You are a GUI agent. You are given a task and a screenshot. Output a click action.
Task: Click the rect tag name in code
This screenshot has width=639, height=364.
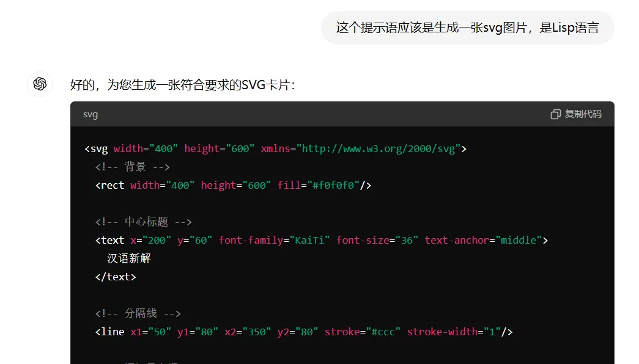113,185
